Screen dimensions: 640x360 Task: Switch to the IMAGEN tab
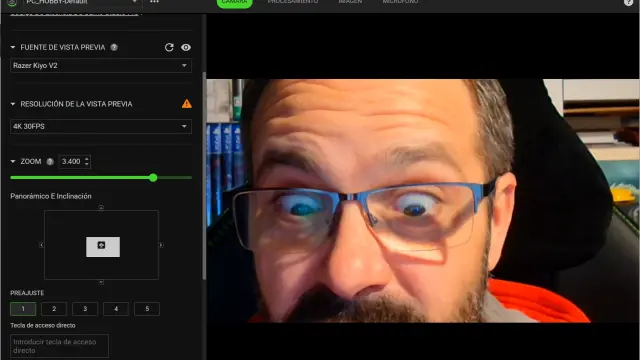[x=350, y=2]
